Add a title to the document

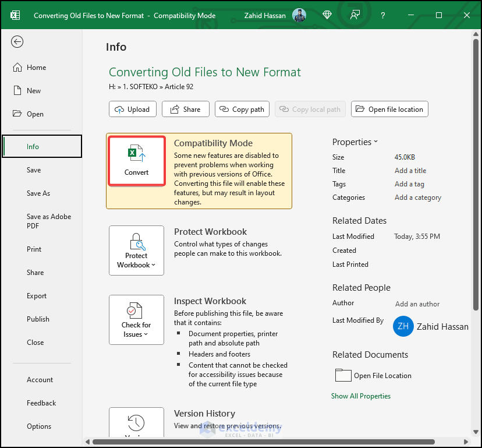[411, 170]
